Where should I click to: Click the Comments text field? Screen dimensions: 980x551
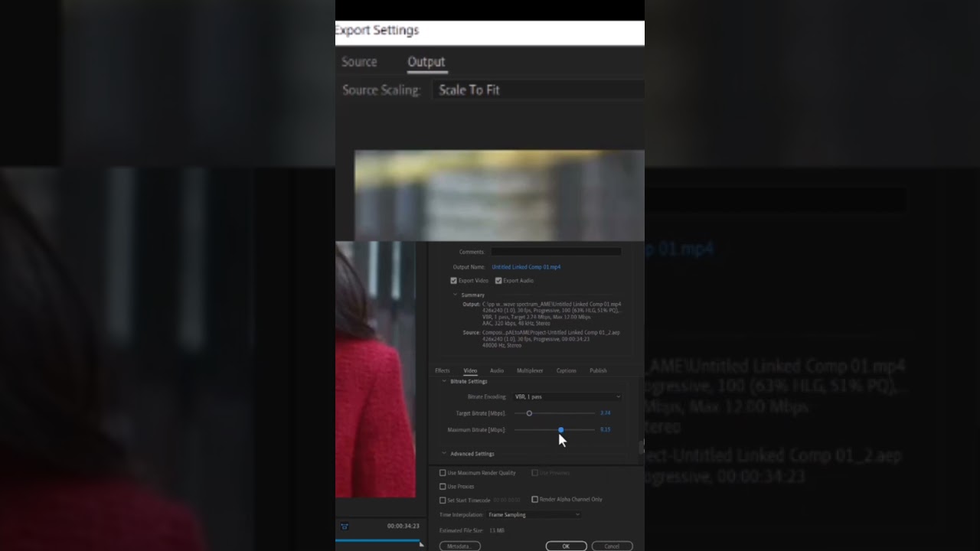pos(556,252)
